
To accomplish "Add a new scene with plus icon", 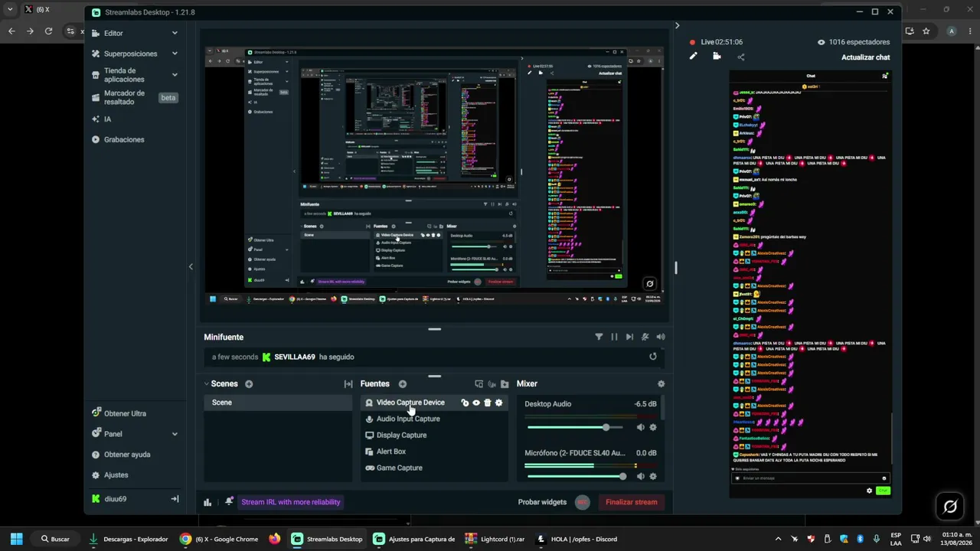I will click(249, 384).
